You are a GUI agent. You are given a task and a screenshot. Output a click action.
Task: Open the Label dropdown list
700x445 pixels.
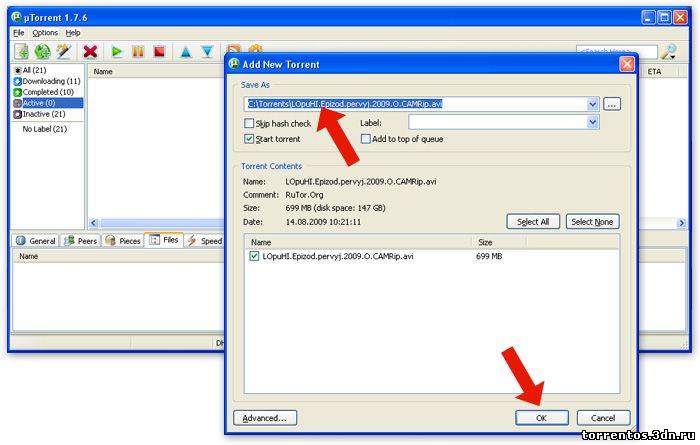[593, 123]
